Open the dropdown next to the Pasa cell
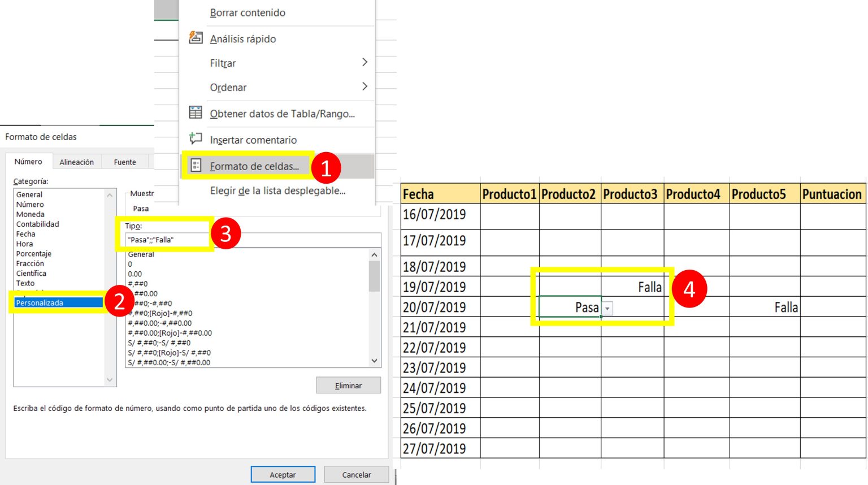 pos(607,308)
